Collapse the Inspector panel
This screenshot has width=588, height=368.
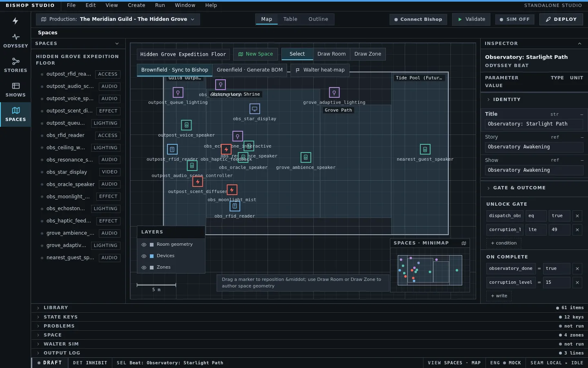579,43
